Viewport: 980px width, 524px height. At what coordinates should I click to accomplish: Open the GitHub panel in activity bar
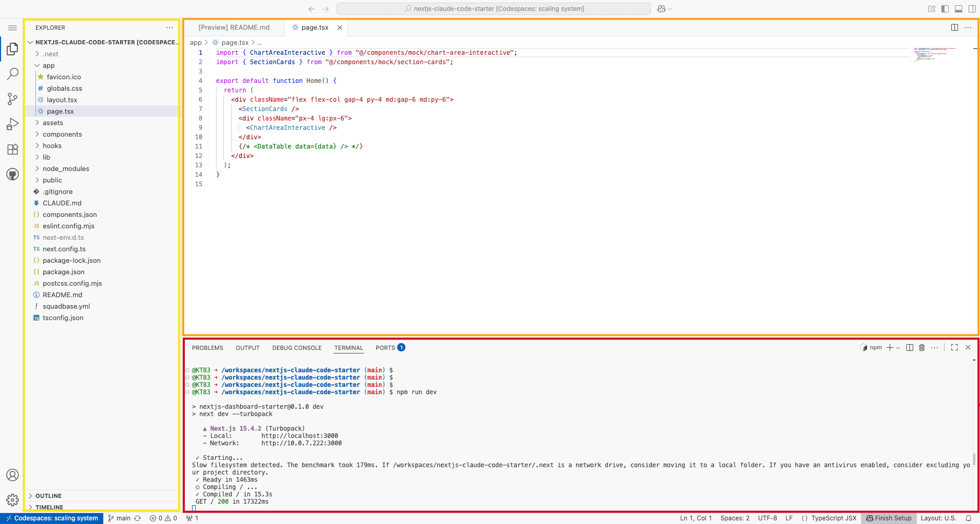pos(13,174)
